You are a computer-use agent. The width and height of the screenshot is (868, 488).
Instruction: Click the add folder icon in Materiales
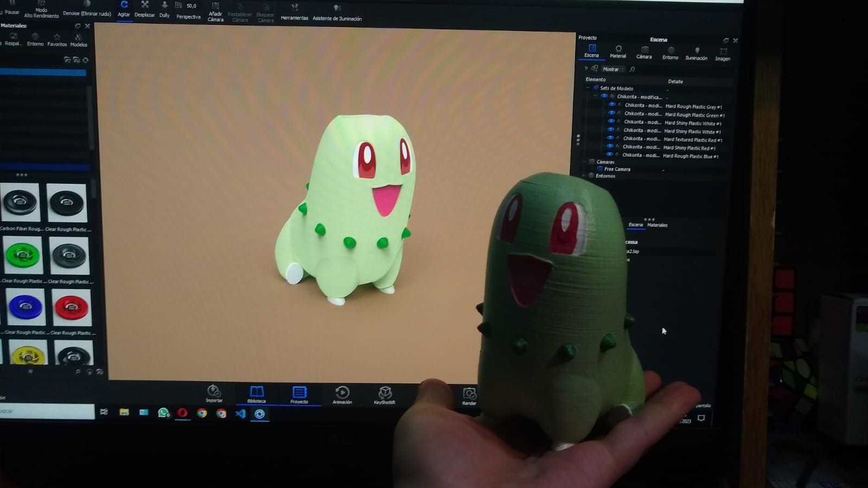click(x=67, y=60)
